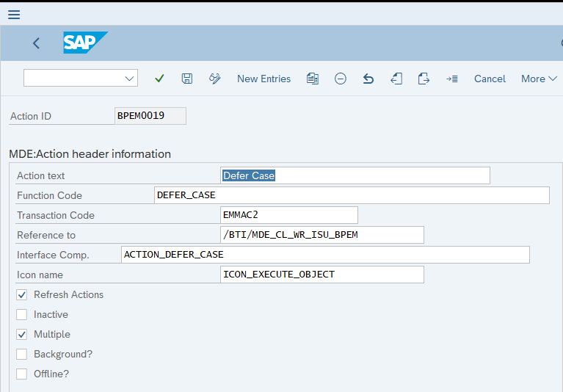
Task: Uncheck the Refresh Actions checkbox
Action: click(x=22, y=294)
